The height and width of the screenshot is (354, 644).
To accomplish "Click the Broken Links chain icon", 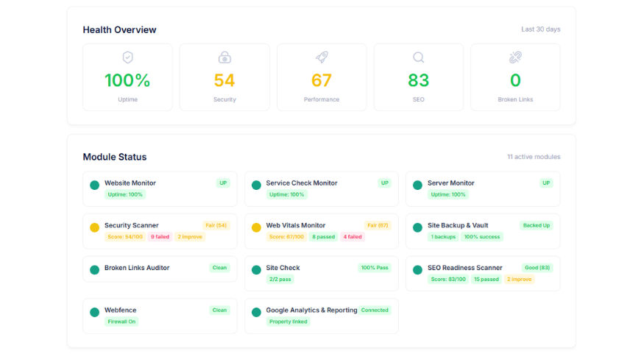I will tap(515, 57).
